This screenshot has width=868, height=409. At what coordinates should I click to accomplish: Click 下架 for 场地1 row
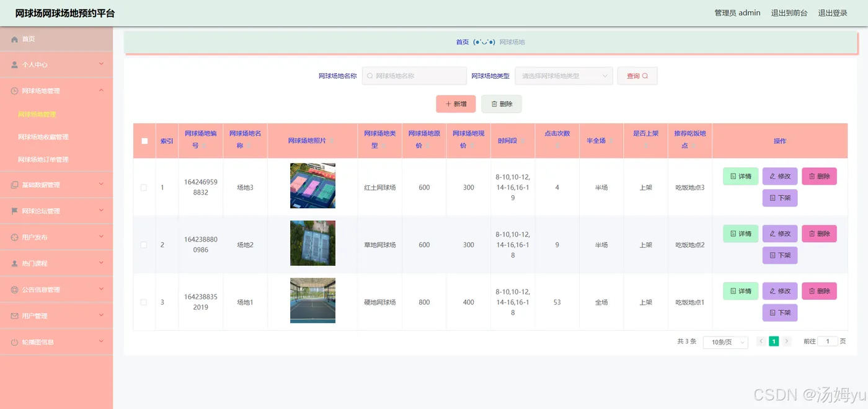[780, 313]
